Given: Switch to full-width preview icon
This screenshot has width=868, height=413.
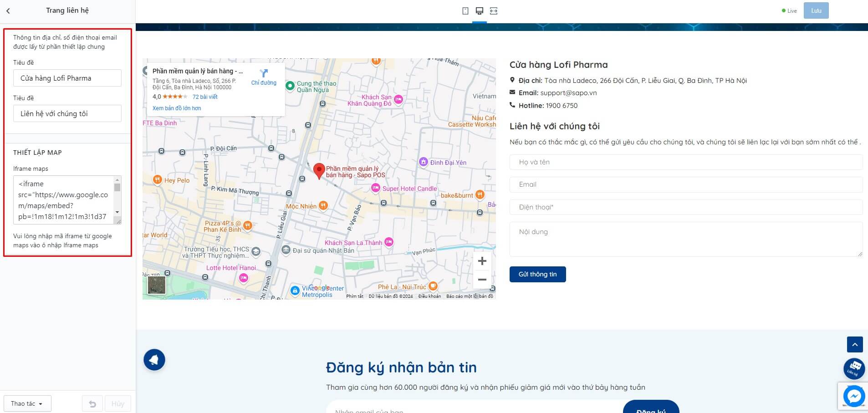Looking at the screenshot, I should [x=494, y=11].
